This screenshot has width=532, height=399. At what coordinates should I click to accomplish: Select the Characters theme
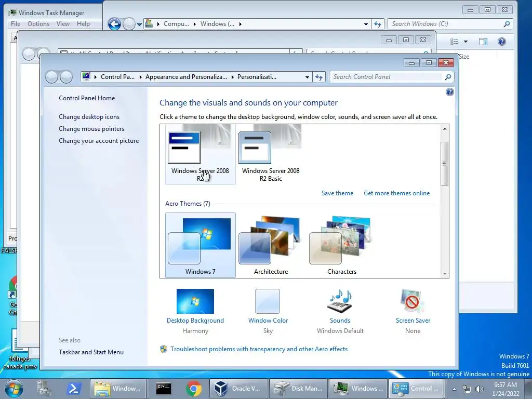click(342, 245)
